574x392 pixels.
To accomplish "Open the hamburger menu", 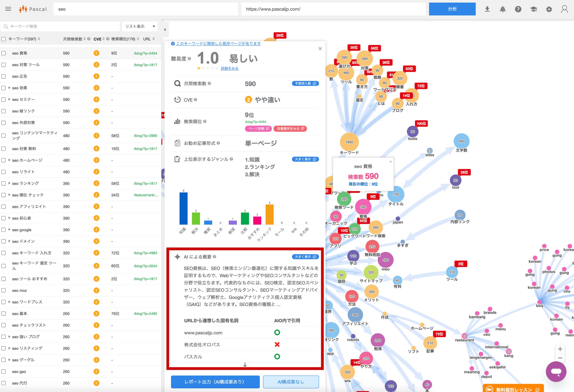I will point(8,9).
